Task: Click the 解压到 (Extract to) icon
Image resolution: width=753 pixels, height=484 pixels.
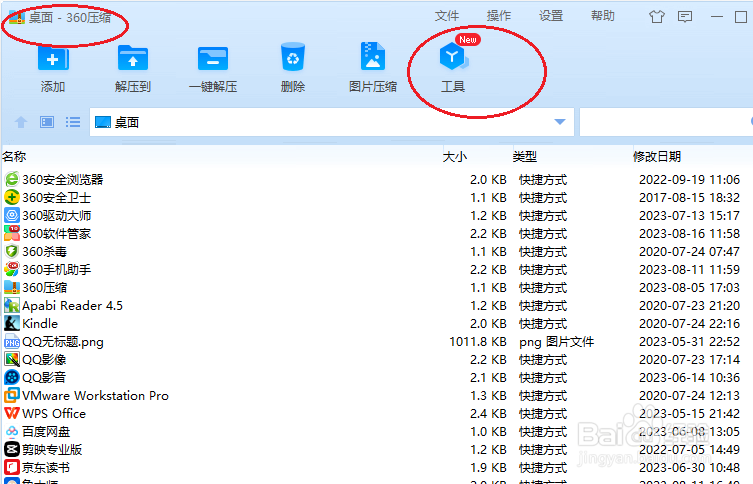Action: pos(133,59)
